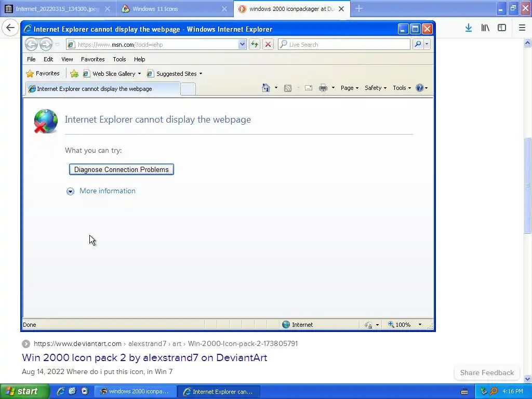Click the Internet Explorer Forward arrow button

tap(46, 44)
